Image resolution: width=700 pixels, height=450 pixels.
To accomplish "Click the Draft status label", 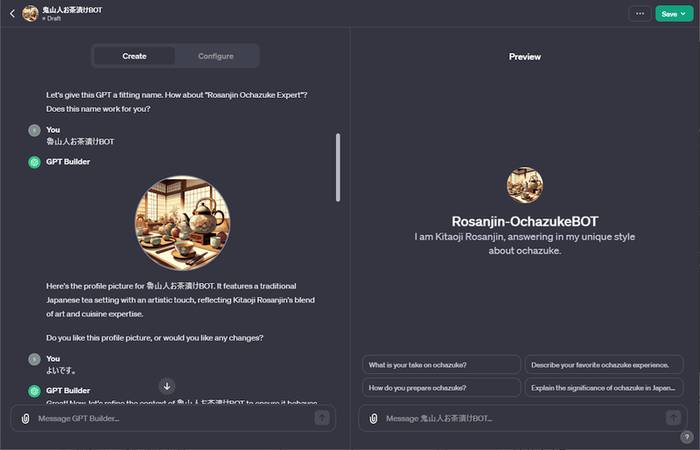I will [x=52, y=19].
